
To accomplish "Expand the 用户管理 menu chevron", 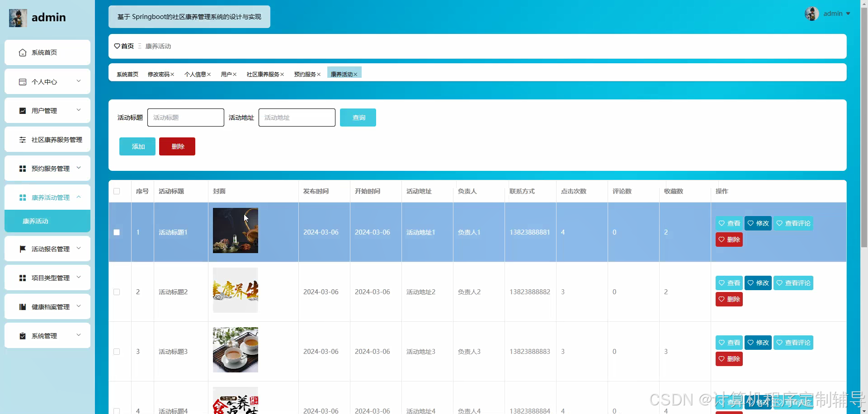I will [79, 110].
